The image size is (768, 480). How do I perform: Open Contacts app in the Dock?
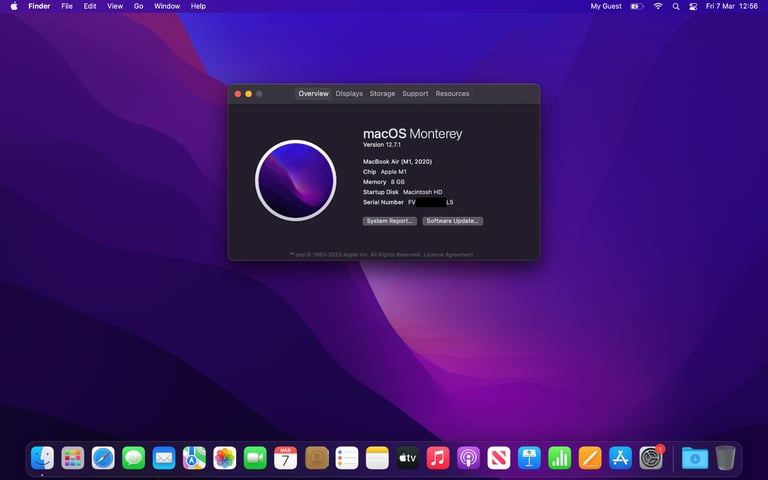pyautogui.click(x=316, y=458)
